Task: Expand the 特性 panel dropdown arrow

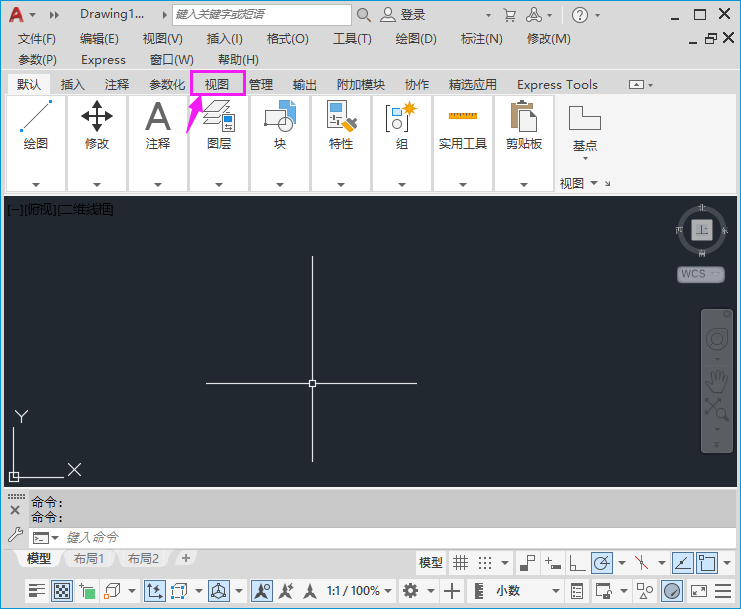Action: [x=341, y=184]
